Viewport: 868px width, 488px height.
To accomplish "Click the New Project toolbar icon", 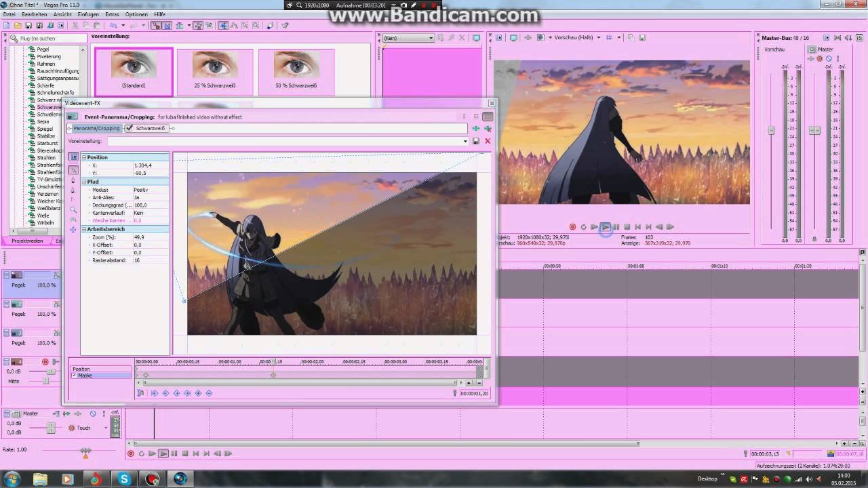I will click(6, 26).
